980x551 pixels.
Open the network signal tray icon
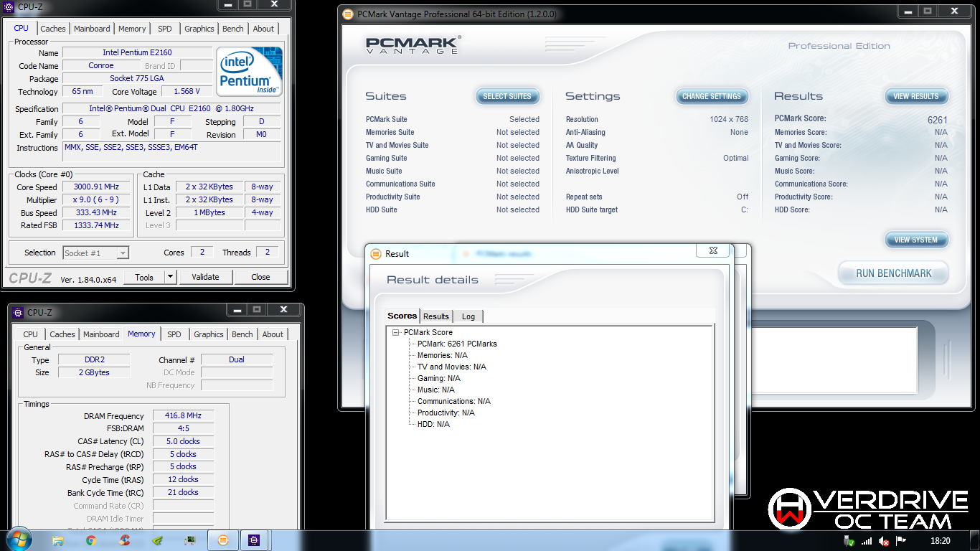867,541
